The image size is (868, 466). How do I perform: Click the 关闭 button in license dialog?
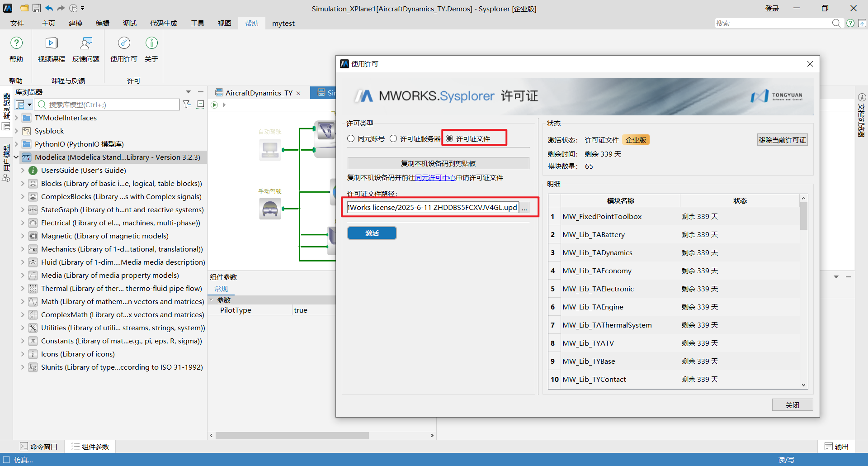(793, 405)
